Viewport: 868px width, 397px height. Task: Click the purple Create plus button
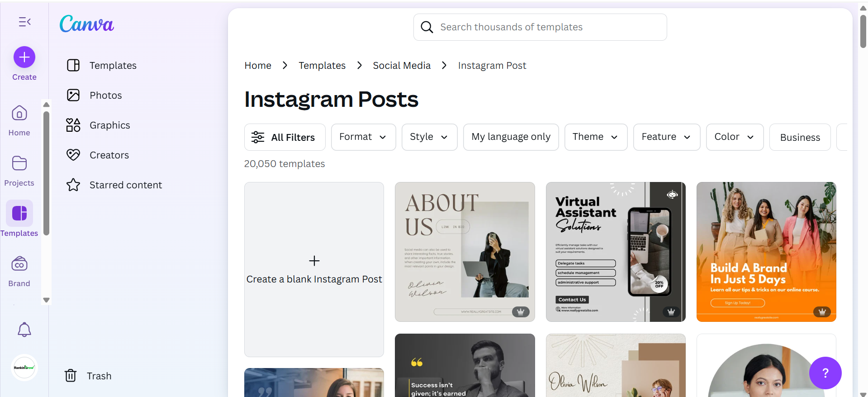coord(24,57)
